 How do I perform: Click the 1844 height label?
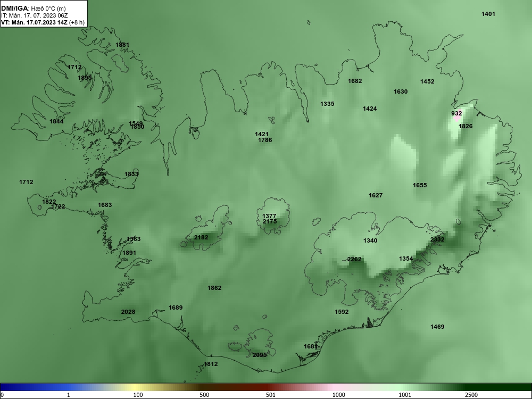(56, 121)
